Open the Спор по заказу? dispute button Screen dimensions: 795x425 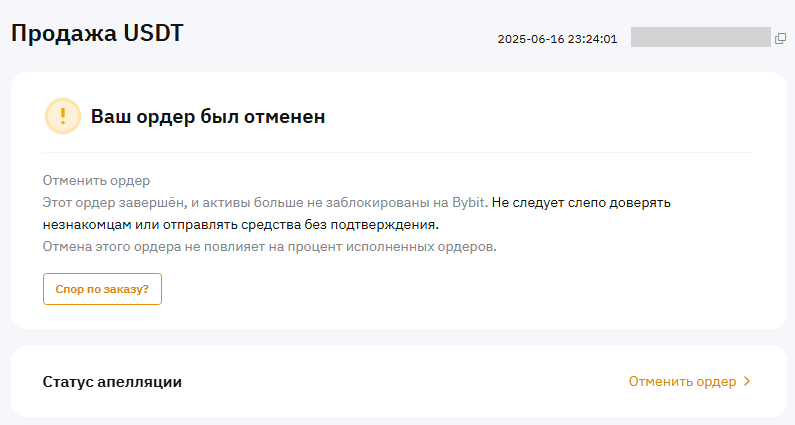[102, 289]
